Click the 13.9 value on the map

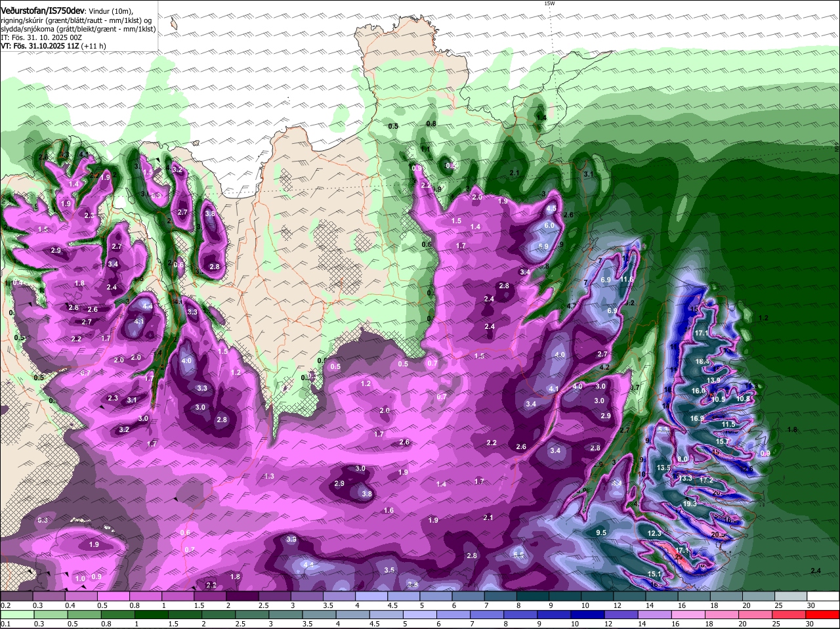pos(713,381)
